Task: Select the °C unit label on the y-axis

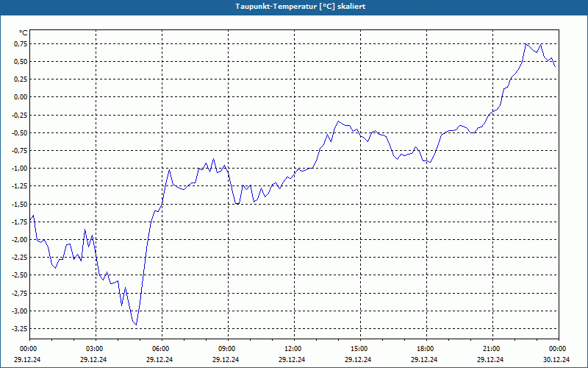Action: [24, 33]
